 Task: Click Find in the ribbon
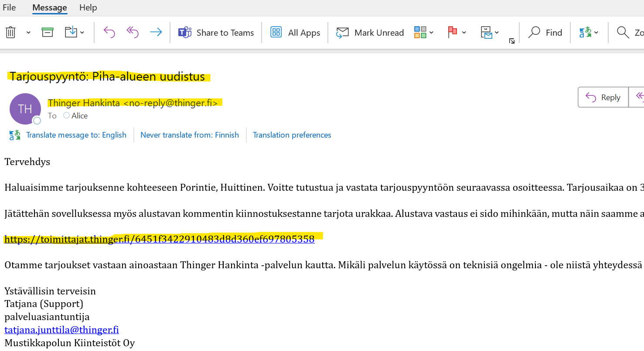pos(545,33)
